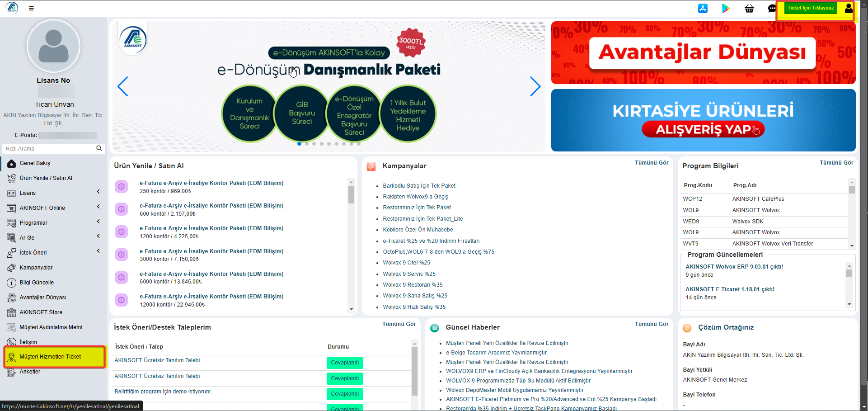Click scroll-down arrow in Ürün Yenile list
Image resolution: width=868 pixels, height=411 pixels.
tap(351, 310)
